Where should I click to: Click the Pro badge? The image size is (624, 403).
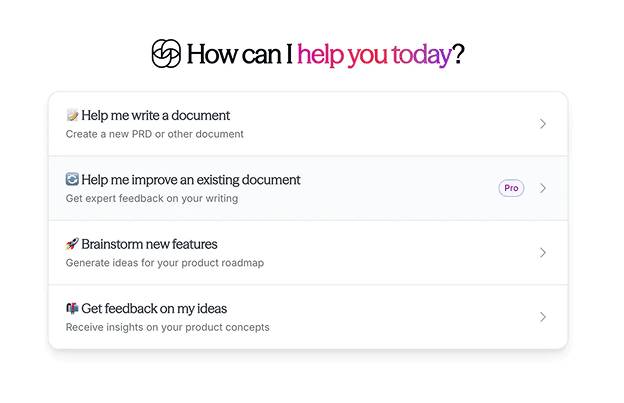511,188
